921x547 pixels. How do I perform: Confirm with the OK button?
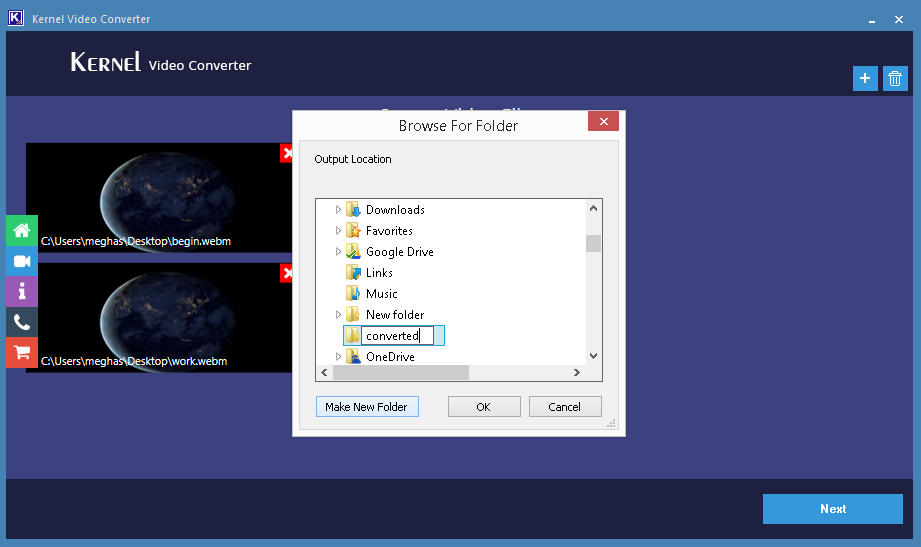click(x=484, y=407)
